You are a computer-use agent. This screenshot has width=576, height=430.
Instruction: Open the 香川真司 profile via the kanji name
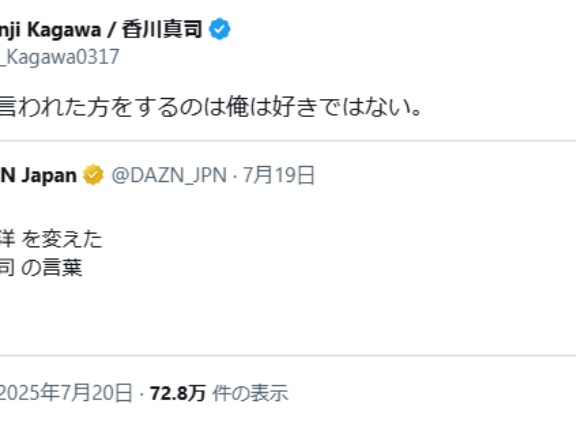click(x=162, y=29)
